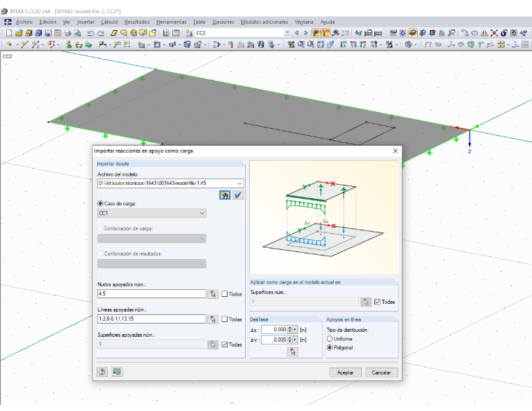Check 'Todos' for Nudos apoyados
The image size is (532, 411).
pyautogui.click(x=225, y=294)
